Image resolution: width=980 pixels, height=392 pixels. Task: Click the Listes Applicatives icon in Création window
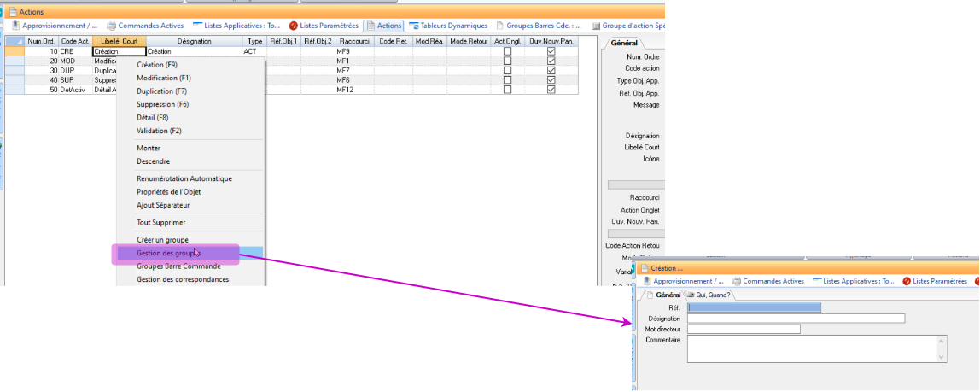pyautogui.click(x=817, y=281)
